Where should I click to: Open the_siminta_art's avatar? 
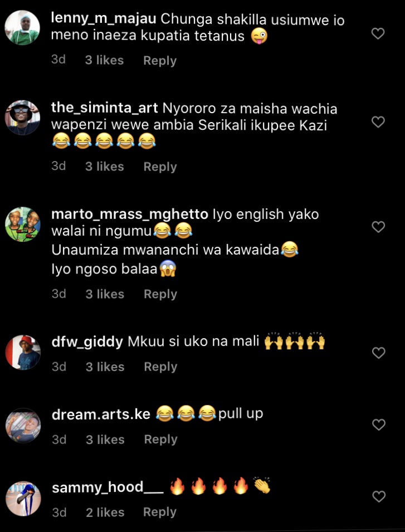click(22, 118)
